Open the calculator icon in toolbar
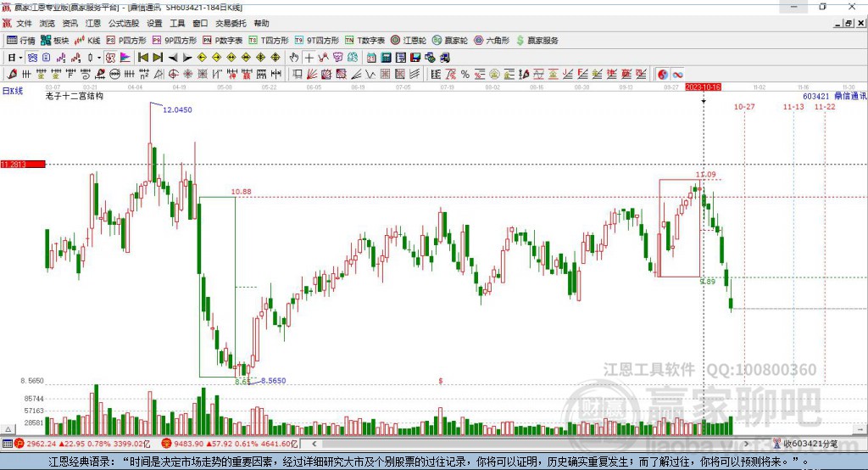This screenshot has width=868, height=470. 386,58
